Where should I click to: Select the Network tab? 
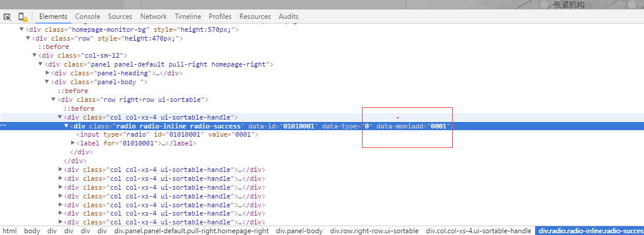point(154,16)
